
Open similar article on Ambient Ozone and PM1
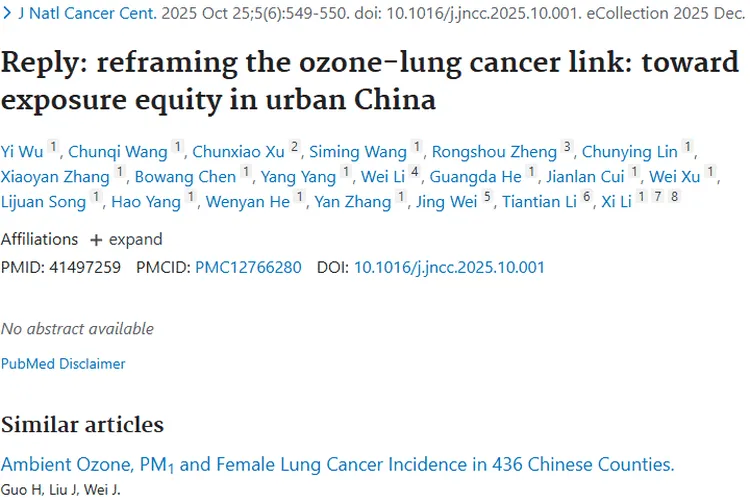click(x=337, y=464)
